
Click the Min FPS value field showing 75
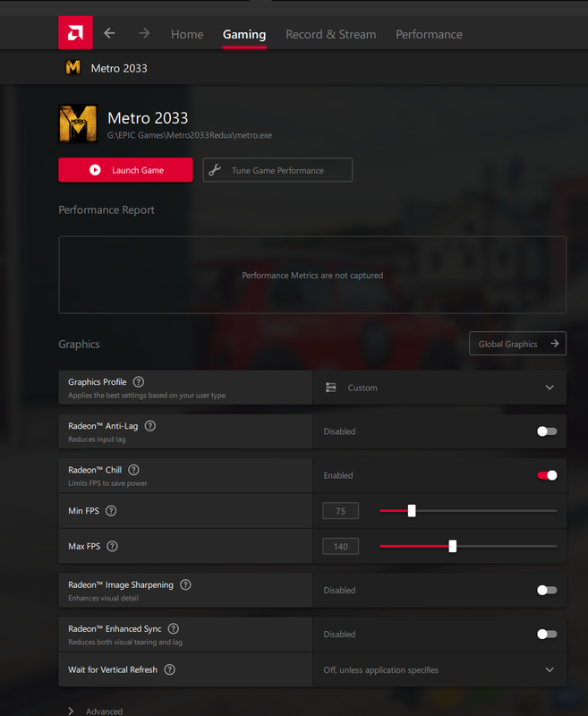(x=341, y=510)
